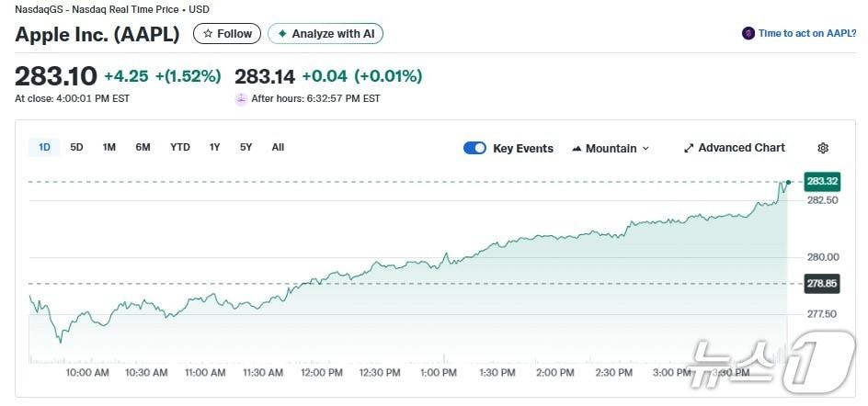Switch chart to the 1Y range
Image resolution: width=868 pixels, height=406 pixels.
pos(214,147)
